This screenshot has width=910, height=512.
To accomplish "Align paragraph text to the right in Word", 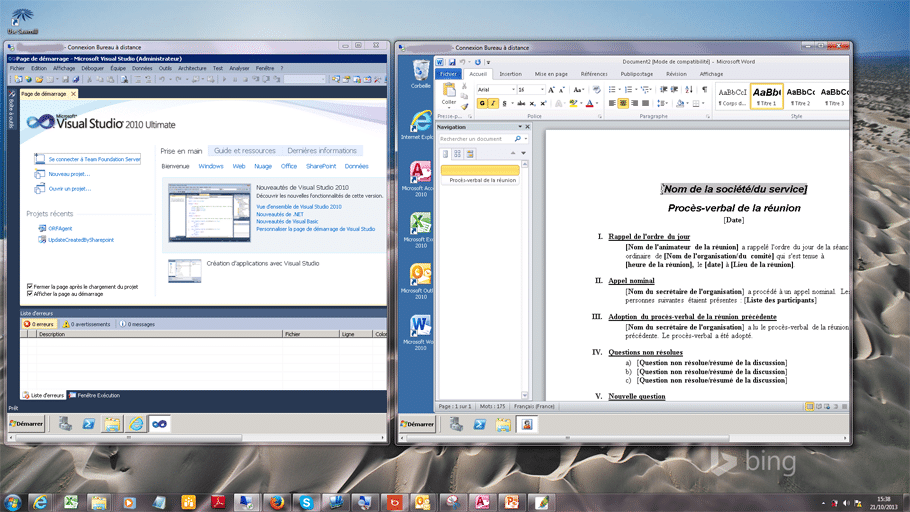I will pos(634,103).
